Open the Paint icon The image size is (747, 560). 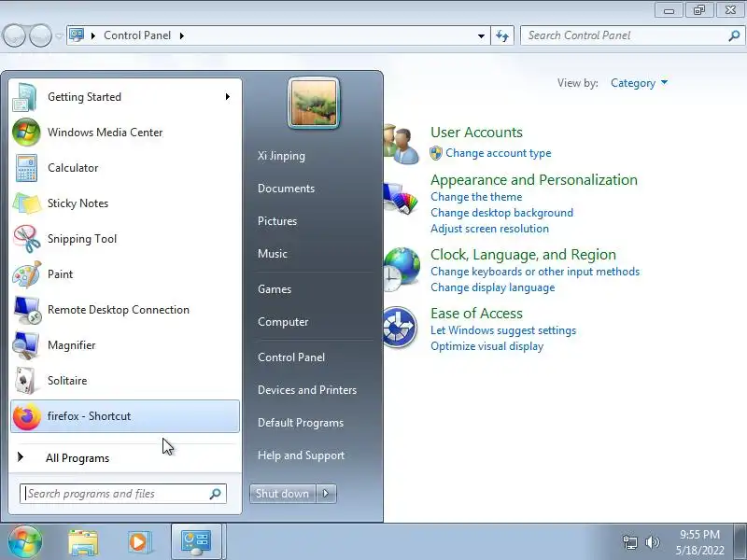pyautogui.click(x=26, y=274)
